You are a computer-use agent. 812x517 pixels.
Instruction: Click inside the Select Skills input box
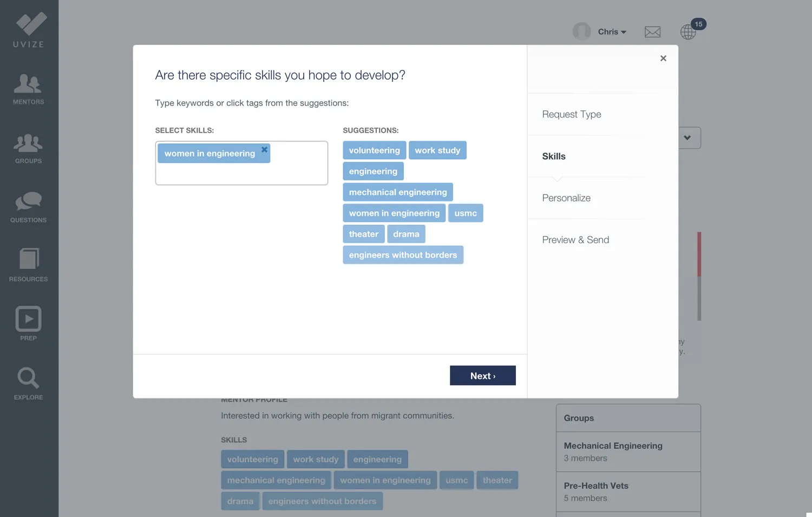241,174
